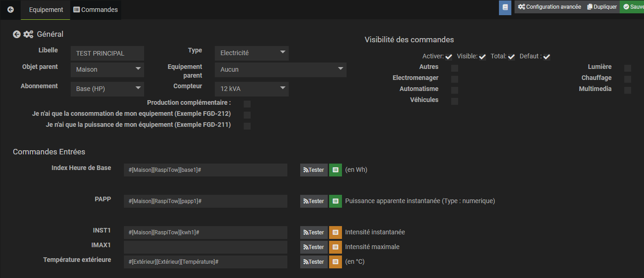Open Compteur dropdown set to 12 kVA
The height and width of the screenshot is (278, 644).
point(252,89)
